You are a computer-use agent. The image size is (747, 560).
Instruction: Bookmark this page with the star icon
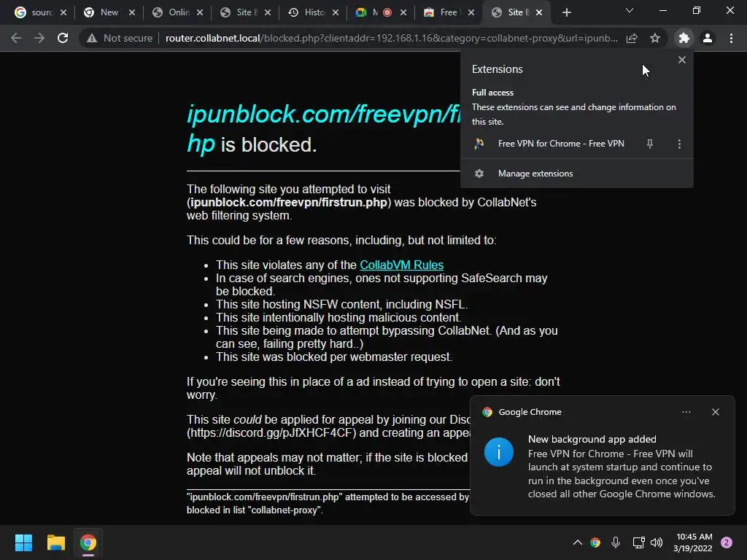point(655,38)
